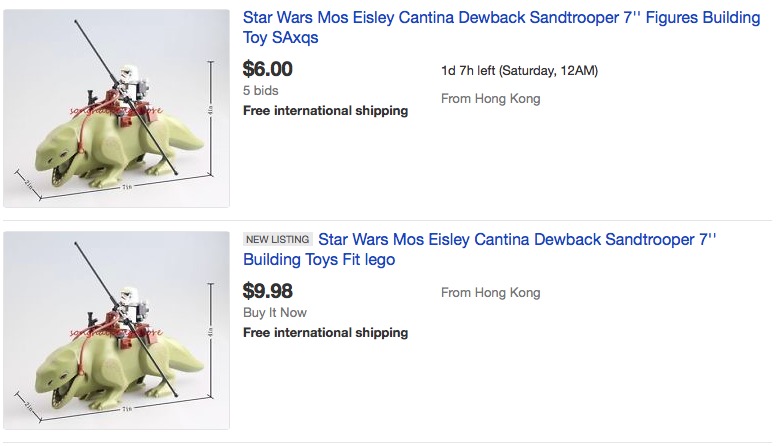The image size is (782, 446).
Task: Click "From Hong Kong" on the Buy It Now listing
Action: tap(490, 293)
